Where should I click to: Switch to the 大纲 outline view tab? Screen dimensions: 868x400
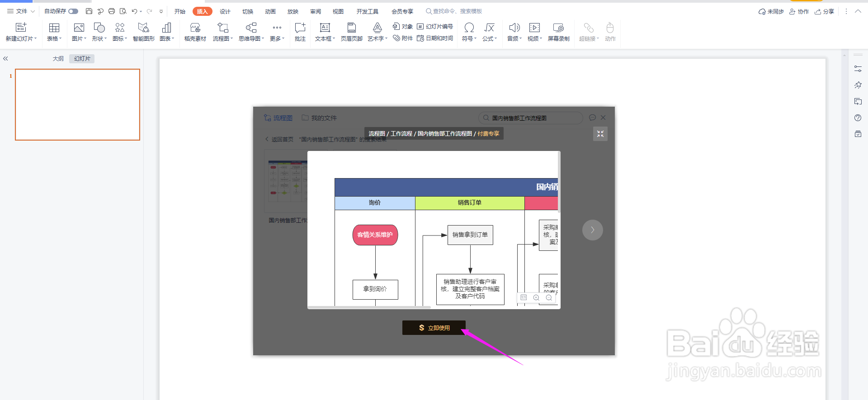[58, 59]
